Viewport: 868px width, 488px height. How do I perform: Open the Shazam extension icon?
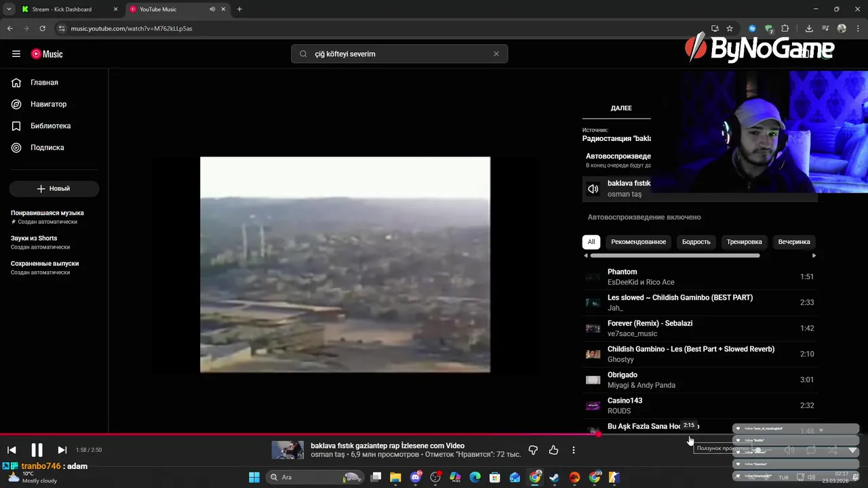coord(752,28)
